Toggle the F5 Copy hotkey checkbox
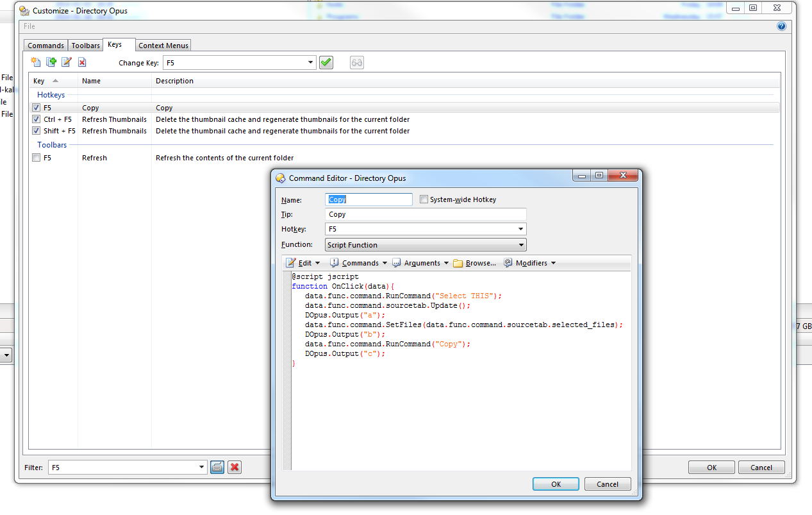 pos(37,108)
